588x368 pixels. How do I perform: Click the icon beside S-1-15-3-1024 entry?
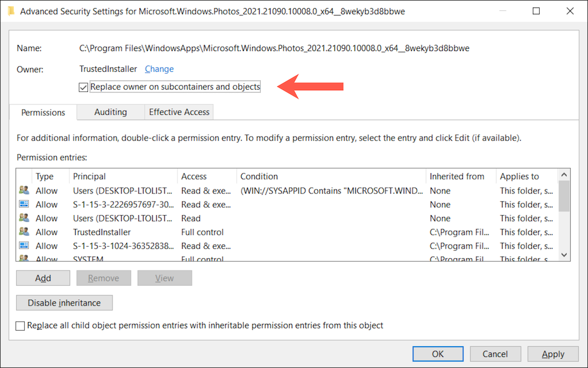point(24,246)
